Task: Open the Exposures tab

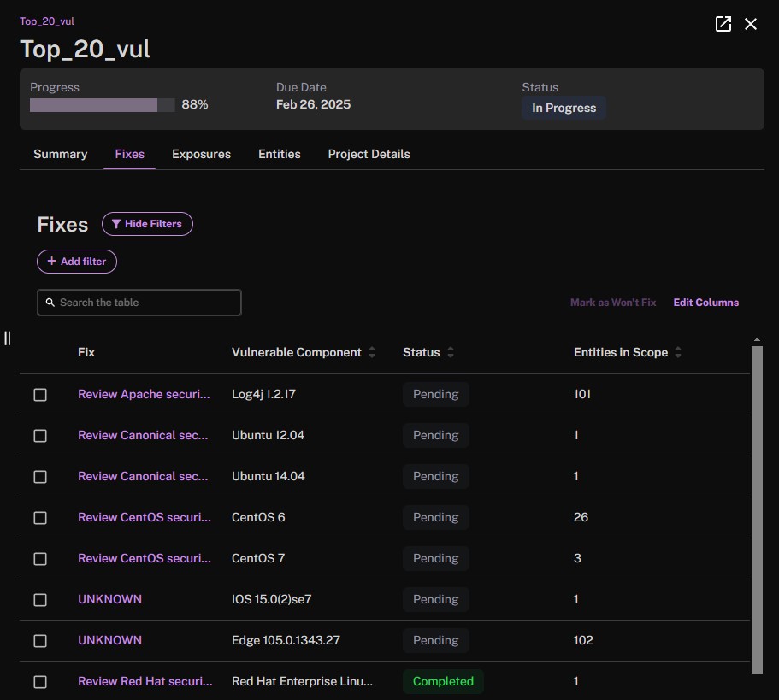Action: pos(201,154)
